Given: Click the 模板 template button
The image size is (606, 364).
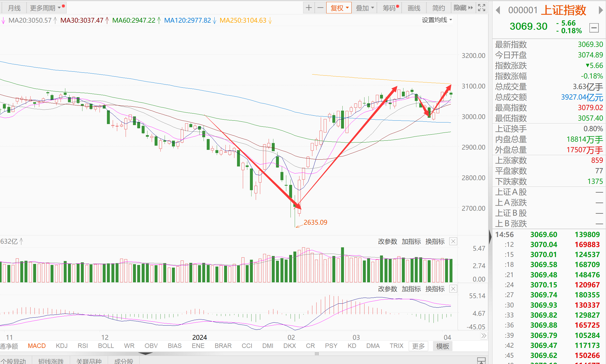Looking at the screenshot, I should click(x=442, y=346).
